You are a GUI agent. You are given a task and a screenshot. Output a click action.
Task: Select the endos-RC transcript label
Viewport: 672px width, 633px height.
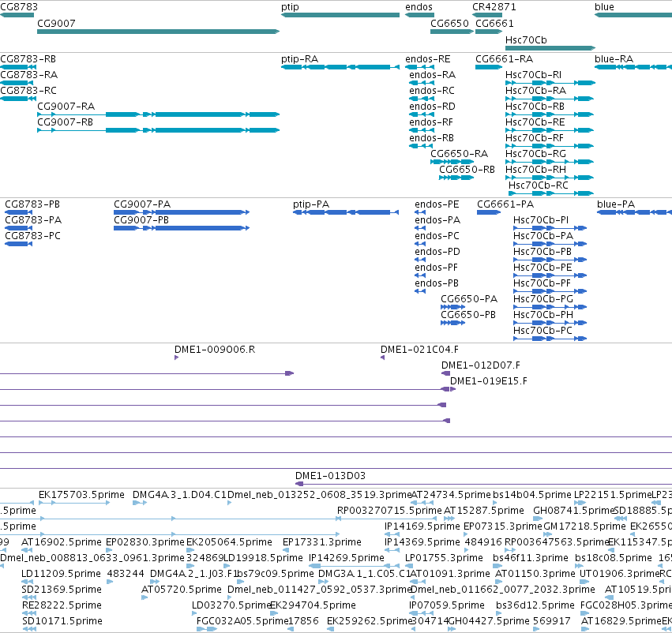pyautogui.click(x=432, y=90)
